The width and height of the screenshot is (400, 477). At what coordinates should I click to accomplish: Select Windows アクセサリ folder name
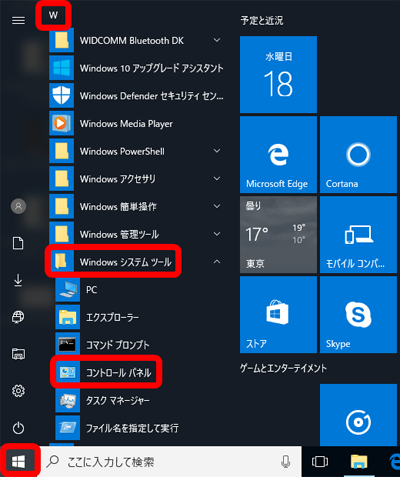point(118,179)
